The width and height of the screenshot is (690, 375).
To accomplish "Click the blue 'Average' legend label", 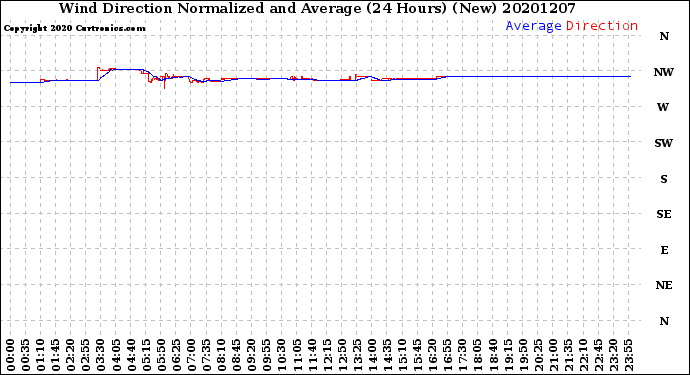I will (x=533, y=26).
